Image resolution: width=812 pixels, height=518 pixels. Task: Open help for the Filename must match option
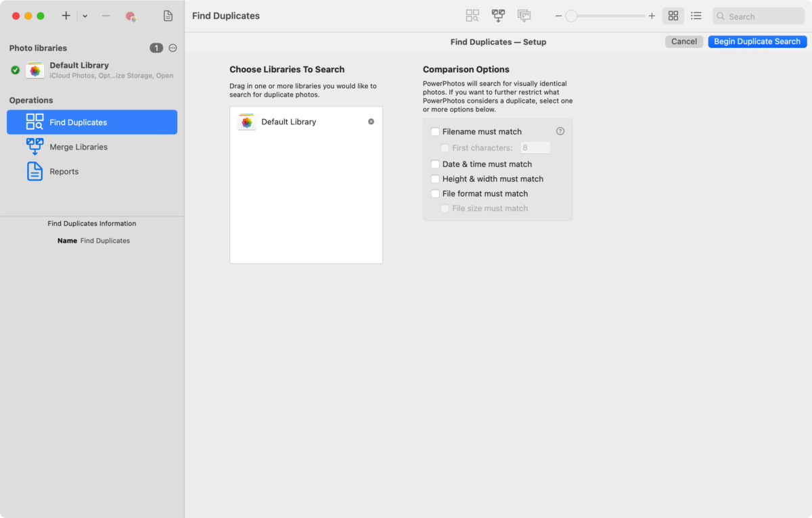click(x=560, y=131)
